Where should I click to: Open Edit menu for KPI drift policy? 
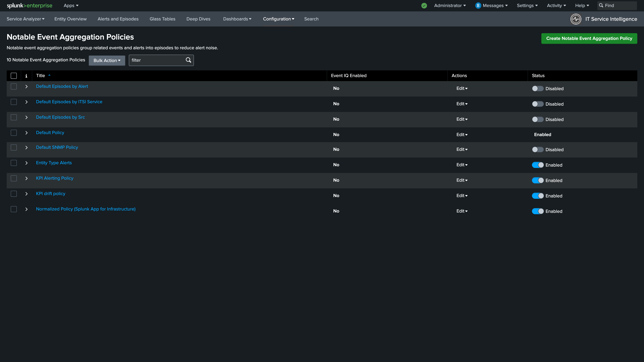(462, 196)
